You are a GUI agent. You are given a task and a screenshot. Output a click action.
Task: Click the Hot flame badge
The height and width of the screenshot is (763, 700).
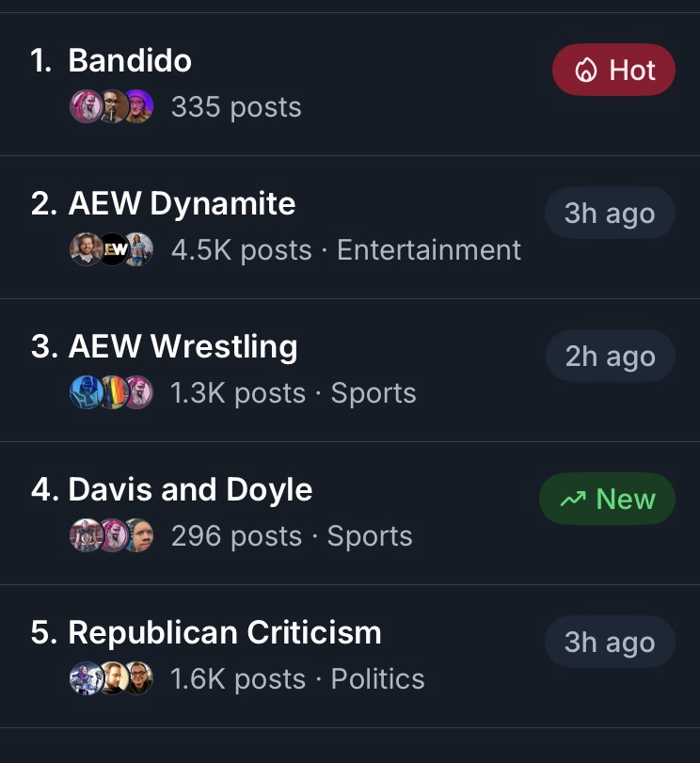tap(613, 71)
